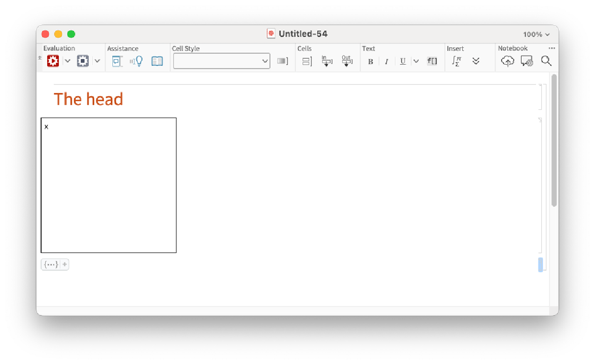Expand more Insert options chevron

tap(476, 61)
